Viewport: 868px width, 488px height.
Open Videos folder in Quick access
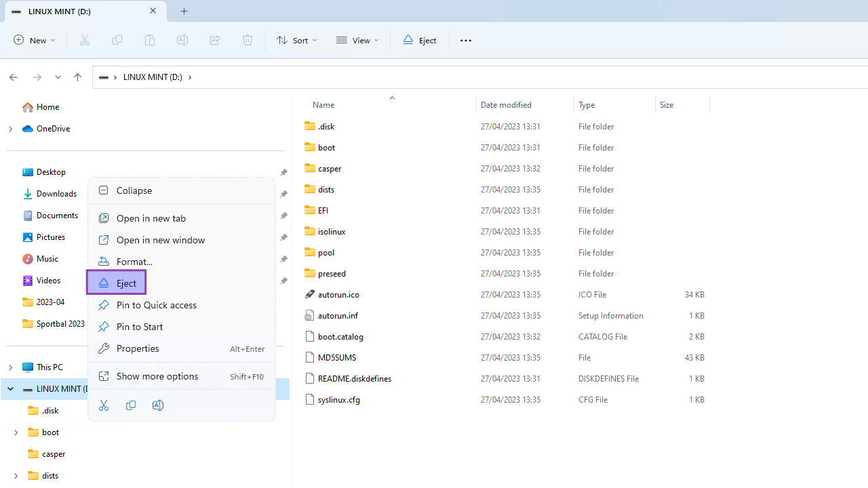42,281
